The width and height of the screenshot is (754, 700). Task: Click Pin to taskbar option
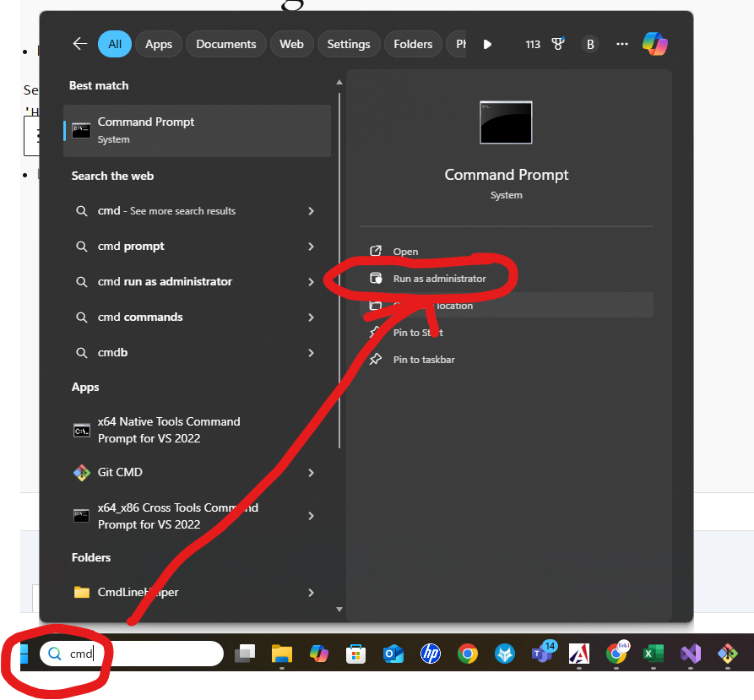pos(424,360)
